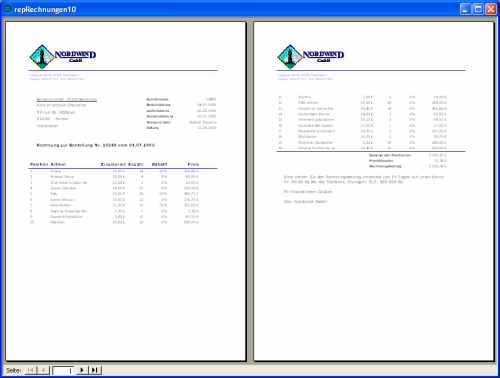Image resolution: width=500 pixels, height=378 pixels.
Task: Open the repRechnungen10 window system icon
Action: click(x=7, y=9)
